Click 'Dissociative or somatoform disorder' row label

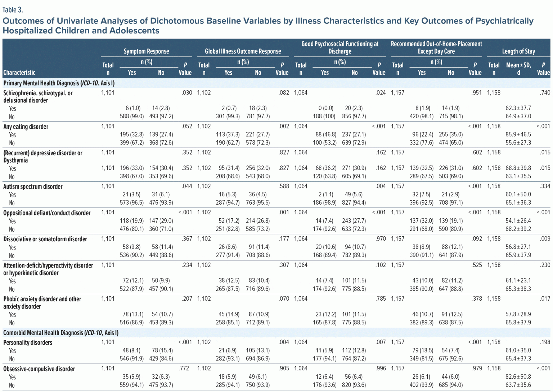[45, 239]
